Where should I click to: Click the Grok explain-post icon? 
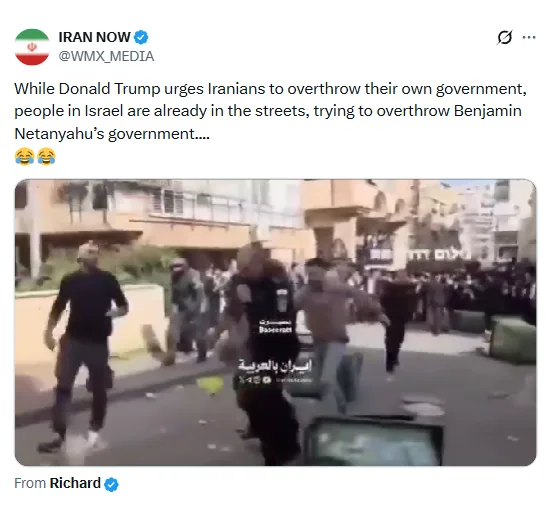click(x=505, y=37)
